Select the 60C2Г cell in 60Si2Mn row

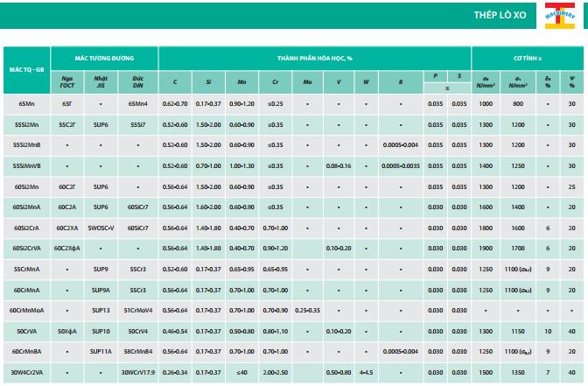(x=67, y=186)
